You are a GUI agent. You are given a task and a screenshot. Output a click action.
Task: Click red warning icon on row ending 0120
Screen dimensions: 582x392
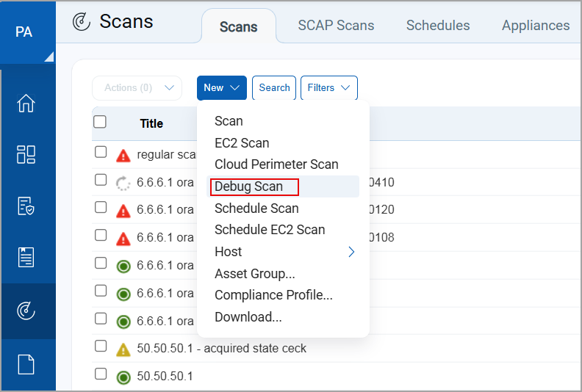point(123,211)
